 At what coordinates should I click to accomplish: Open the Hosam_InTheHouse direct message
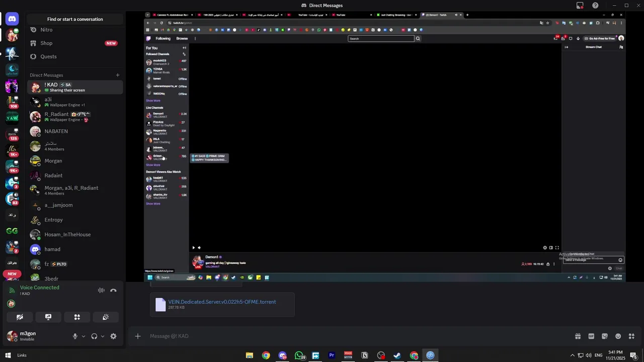click(x=75, y=234)
